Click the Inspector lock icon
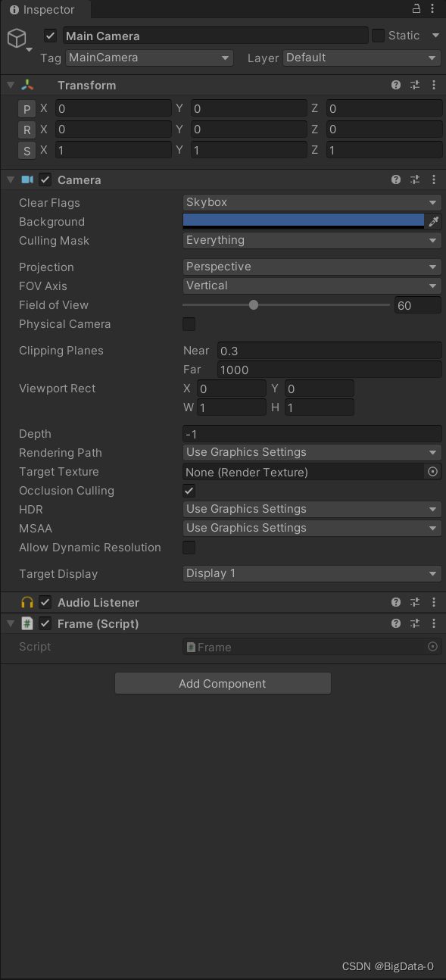 416,8
